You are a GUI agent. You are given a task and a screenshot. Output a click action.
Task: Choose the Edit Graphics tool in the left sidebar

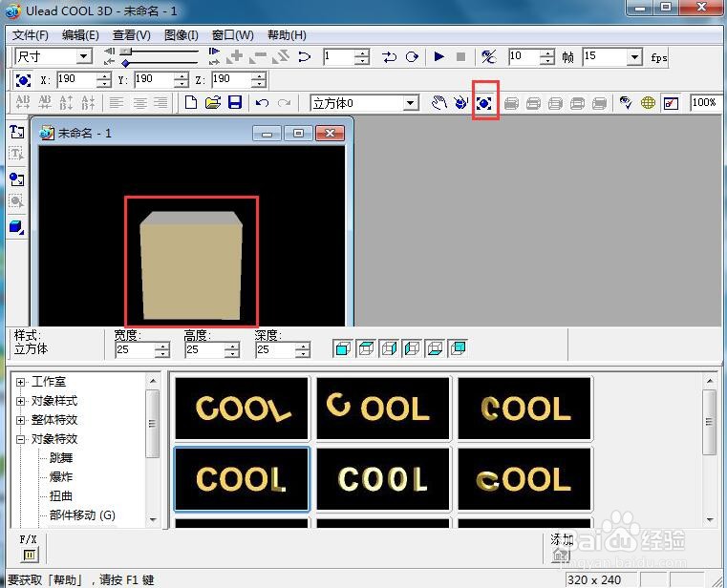click(x=16, y=201)
